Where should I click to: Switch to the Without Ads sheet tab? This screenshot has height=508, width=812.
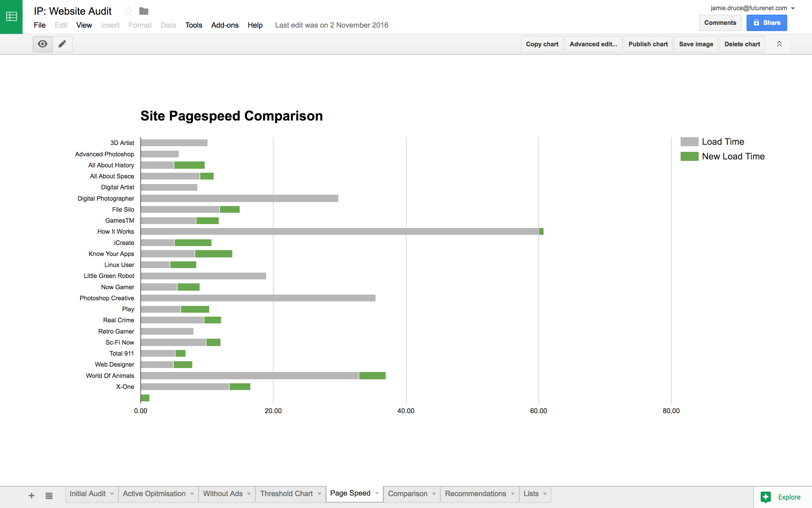(223, 494)
